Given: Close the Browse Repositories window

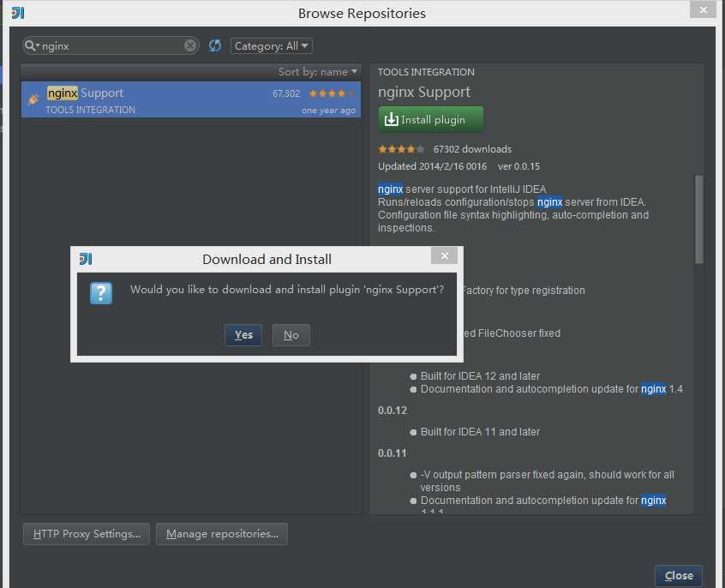Looking at the screenshot, I should (679, 575).
